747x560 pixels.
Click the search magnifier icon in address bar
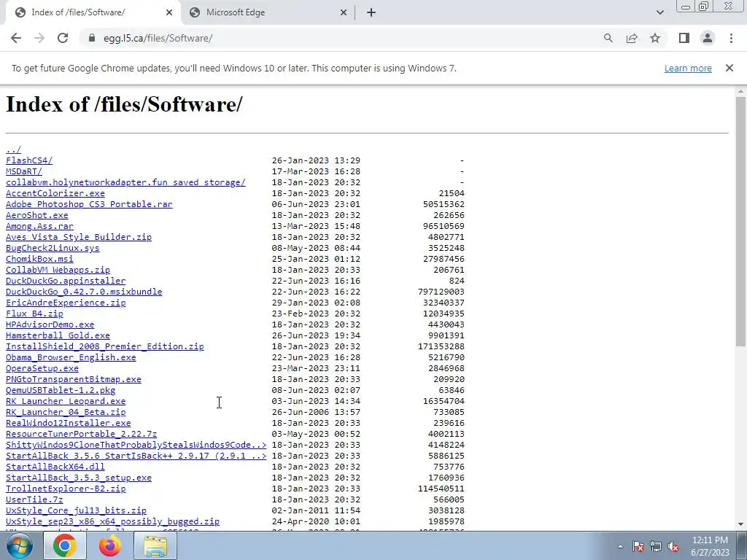coord(608,38)
